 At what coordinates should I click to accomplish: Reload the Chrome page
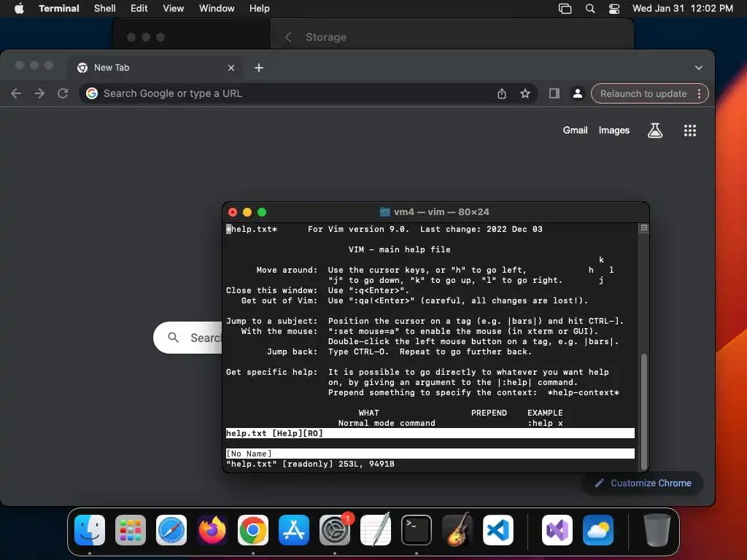[63, 93]
